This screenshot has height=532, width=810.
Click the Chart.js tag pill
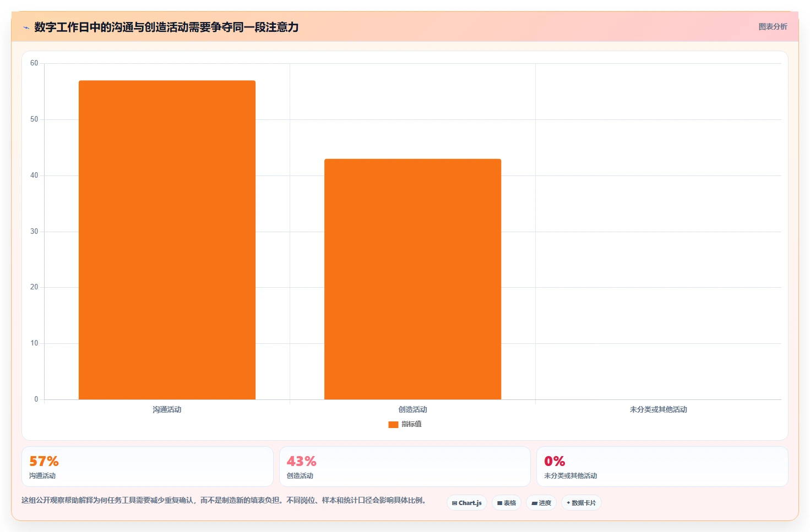click(x=467, y=503)
